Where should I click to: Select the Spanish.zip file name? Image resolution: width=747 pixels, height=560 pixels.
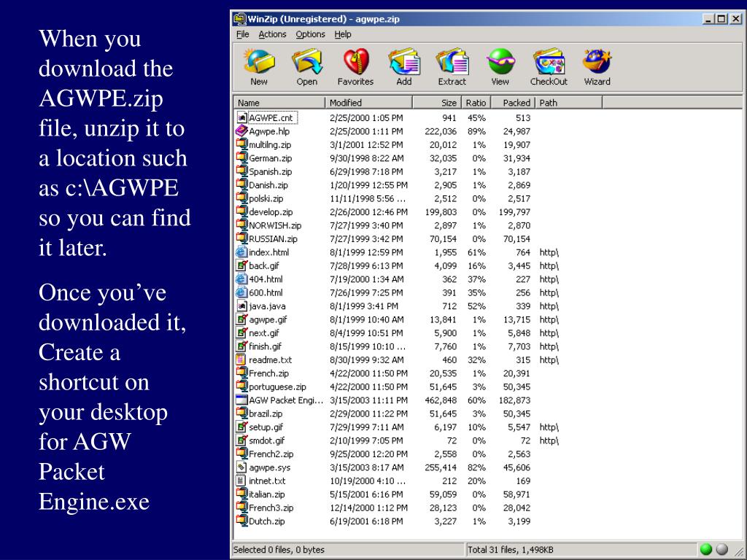pos(270,171)
